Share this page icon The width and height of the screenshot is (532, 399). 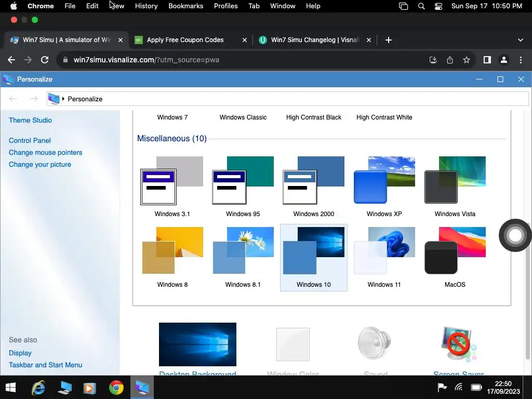[450, 60]
